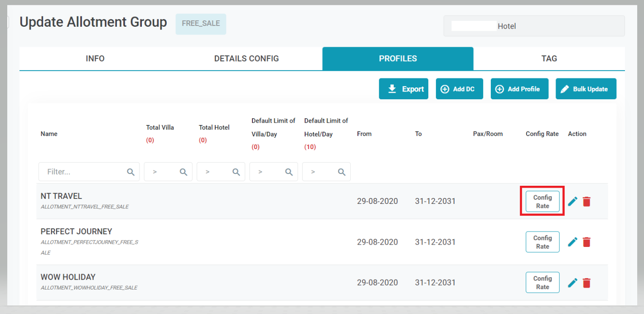The height and width of the screenshot is (314, 644).
Task: Delete WOW HOLIDAY using the trash icon
Action: pos(586,283)
